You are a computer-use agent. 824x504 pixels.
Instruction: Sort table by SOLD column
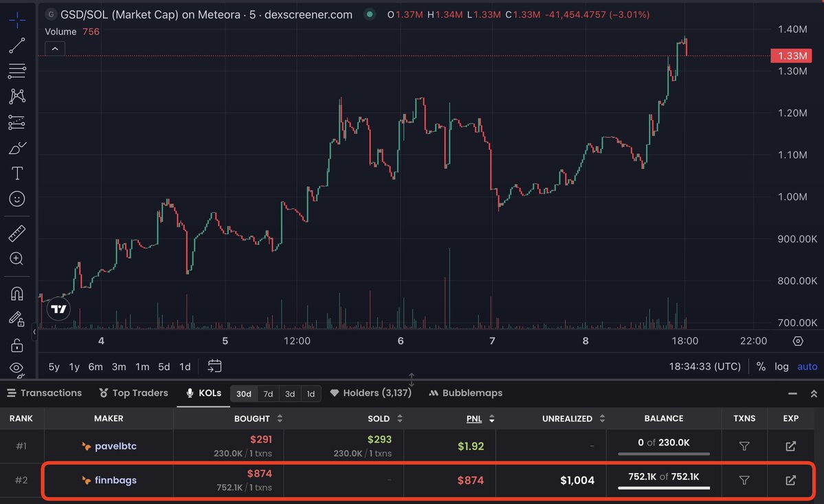[385, 418]
